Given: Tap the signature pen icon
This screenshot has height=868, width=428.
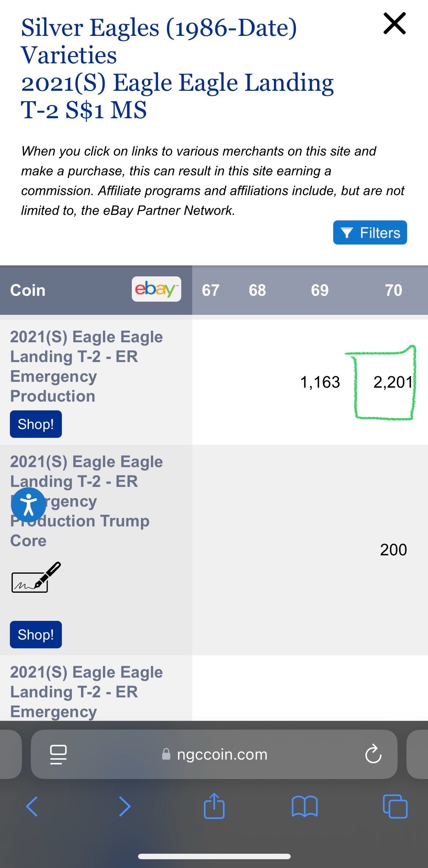Looking at the screenshot, I should coord(36,578).
